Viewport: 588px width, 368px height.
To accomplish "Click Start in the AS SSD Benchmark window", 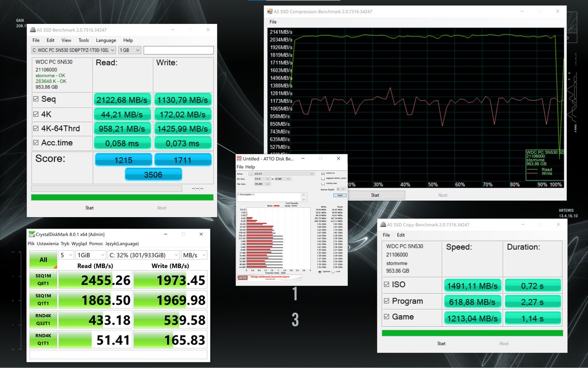I will click(90, 208).
